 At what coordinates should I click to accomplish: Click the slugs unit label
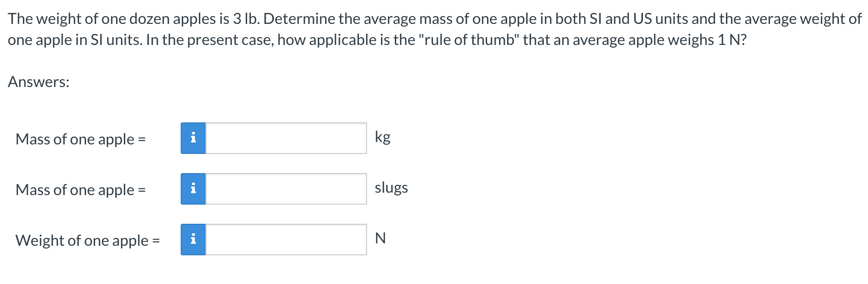click(391, 188)
